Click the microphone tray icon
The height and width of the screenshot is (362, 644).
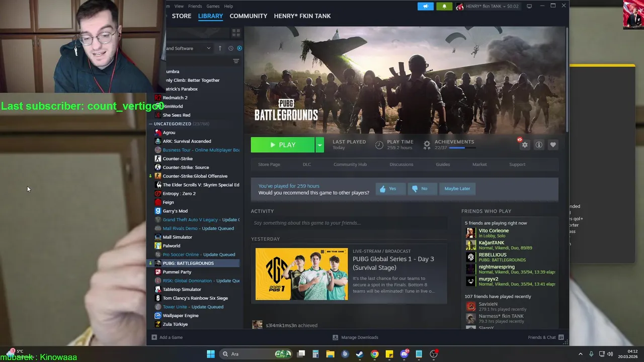point(591,354)
